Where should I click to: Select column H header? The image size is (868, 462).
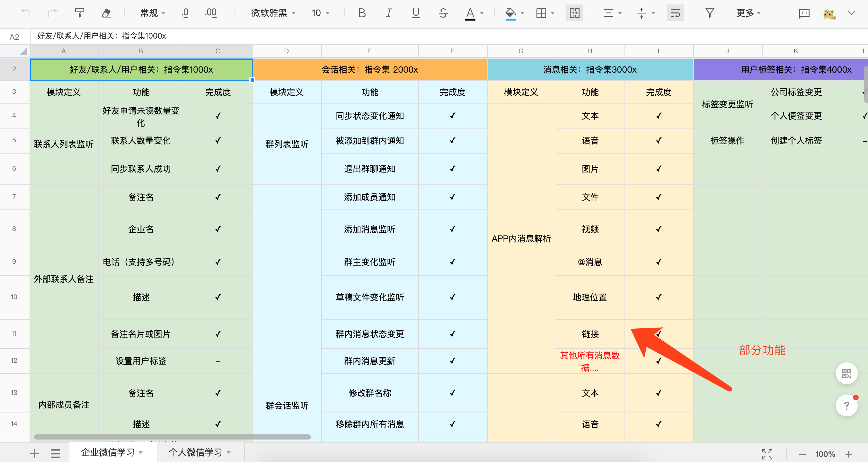pos(590,51)
